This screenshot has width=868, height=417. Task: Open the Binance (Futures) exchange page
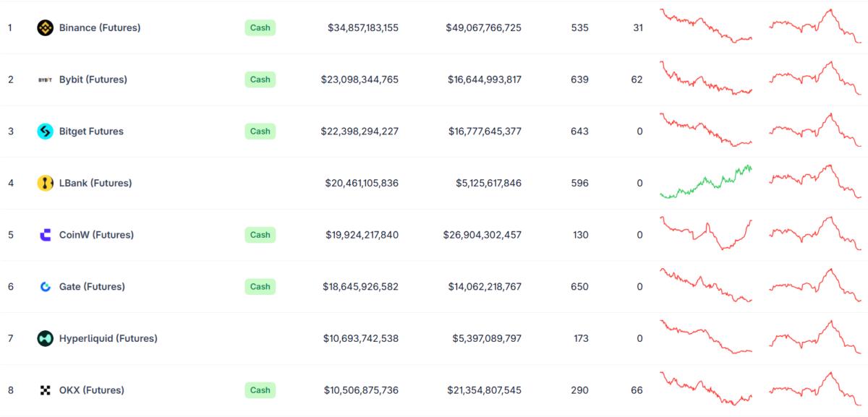pyautogui.click(x=100, y=28)
